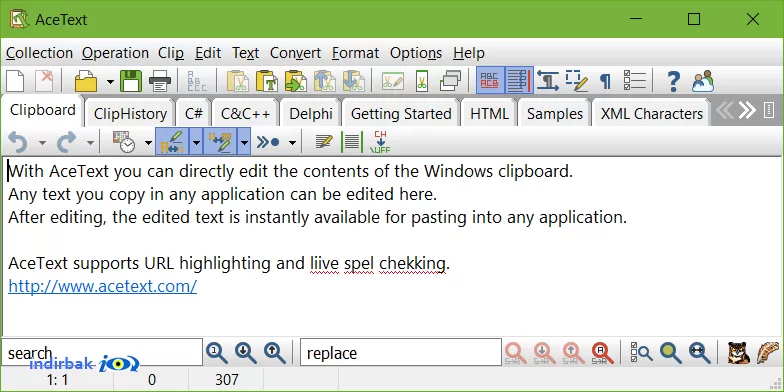Switch to the Getting Started tab
784x392 pixels.
[x=401, y=114]
